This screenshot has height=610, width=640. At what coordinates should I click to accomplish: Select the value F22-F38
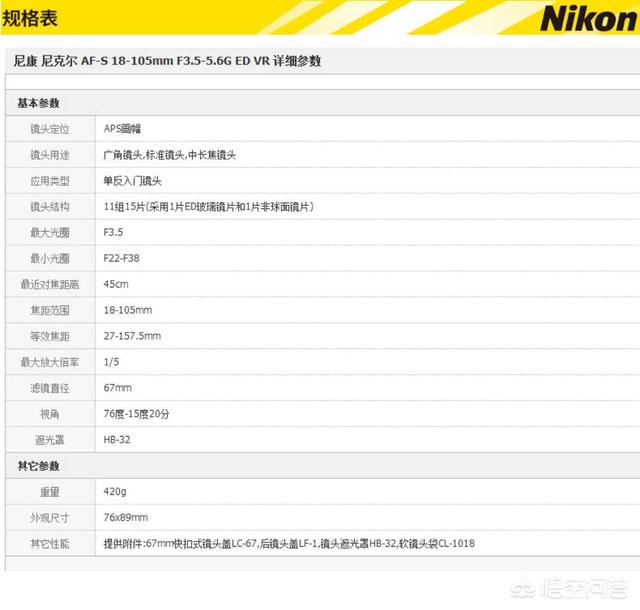click(121, 258)
